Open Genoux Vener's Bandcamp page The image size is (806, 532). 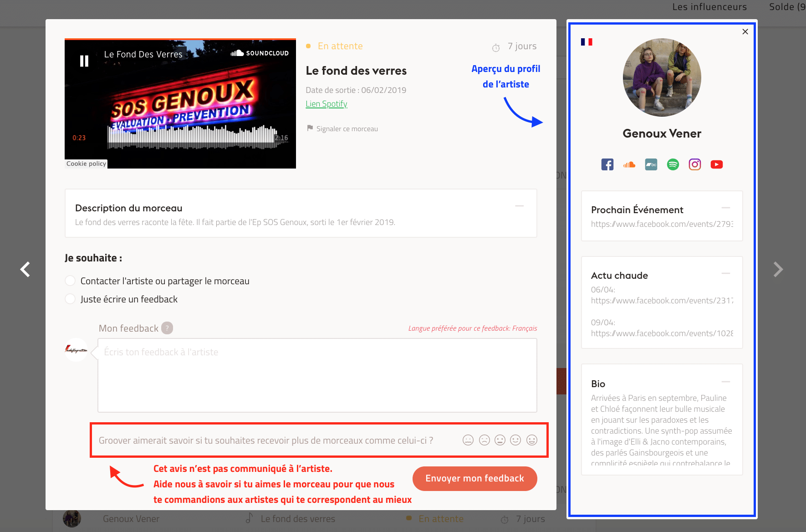651,164
